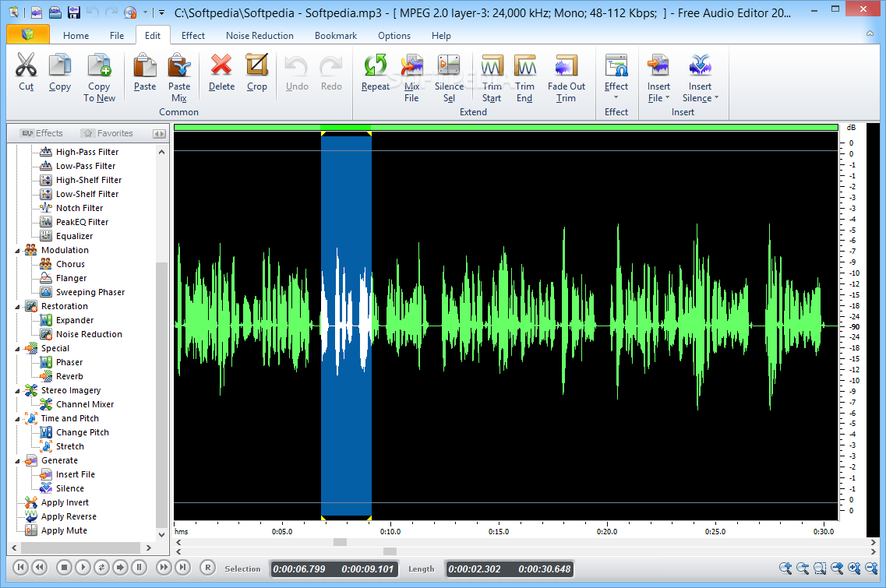Toggle loop playback button

101,568
